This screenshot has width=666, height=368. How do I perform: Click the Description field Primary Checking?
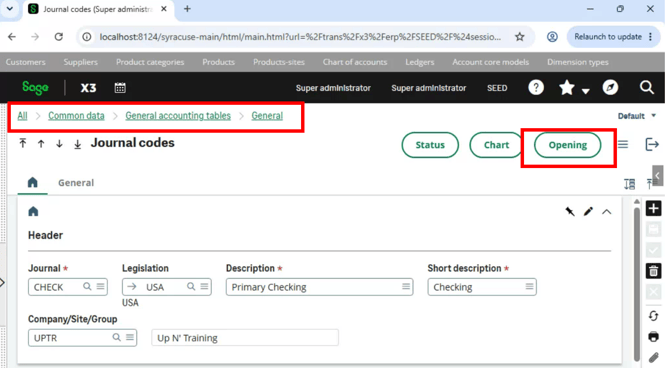pos(319,287)
